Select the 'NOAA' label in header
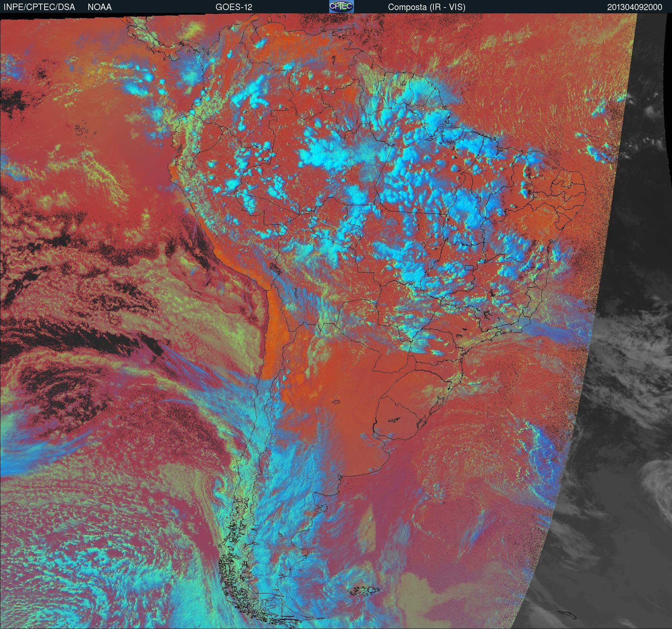The width and height of the screenshot is (672, 629). [100, 7]
